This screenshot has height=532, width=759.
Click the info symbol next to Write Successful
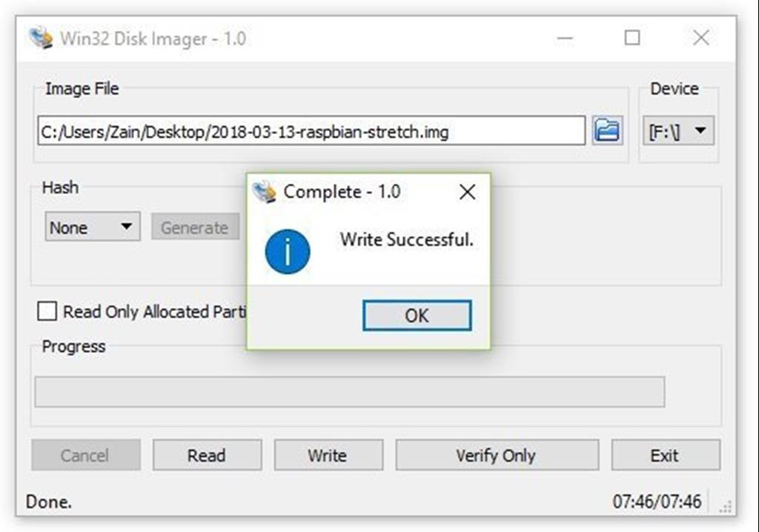tap(288, 251)
